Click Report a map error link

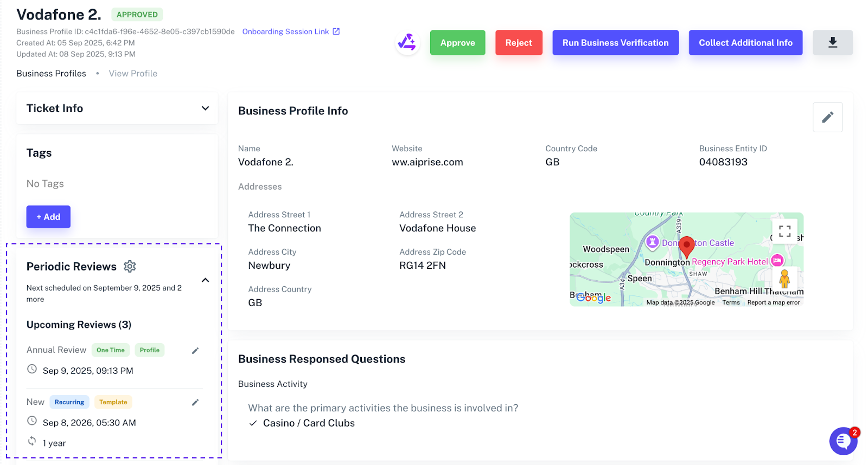[x=773, y=302]
